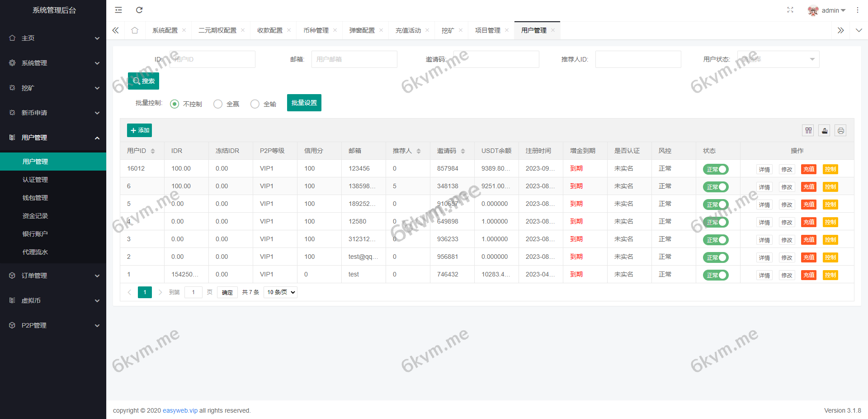Open the easyweb.vip link in footer
The image size is (868, 419).
[180, 410]
